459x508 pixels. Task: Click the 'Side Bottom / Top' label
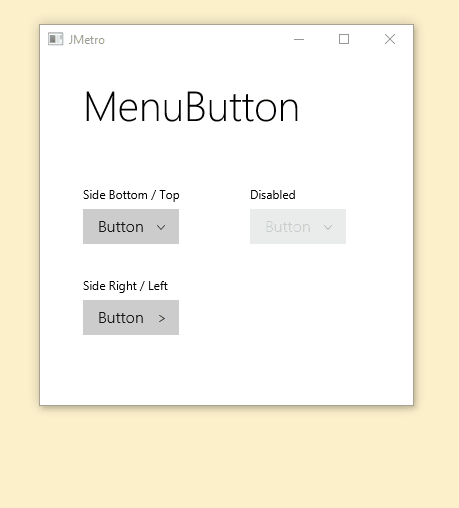131,195
